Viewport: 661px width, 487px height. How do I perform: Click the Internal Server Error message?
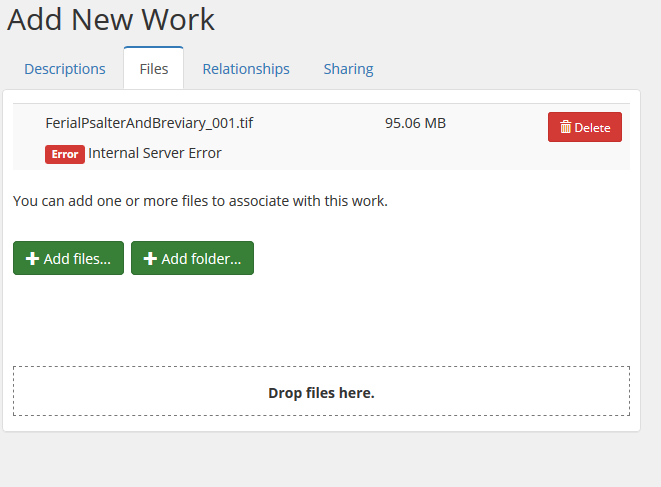click(x=155, y=153)
